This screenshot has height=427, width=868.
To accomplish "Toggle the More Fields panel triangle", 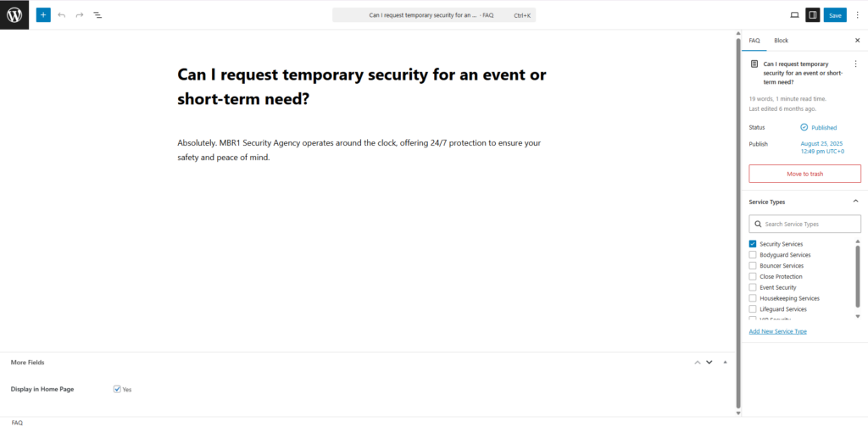I will (725, 363).
